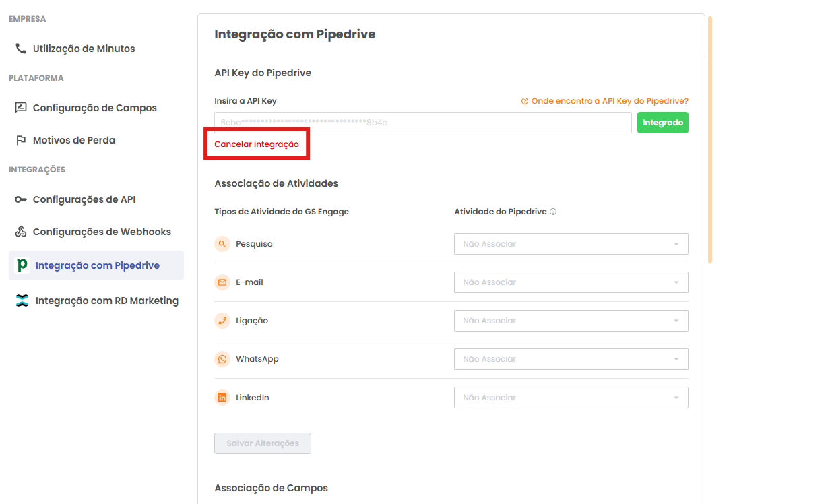Open WhatsApp activity association dropdown
830x504 pixels.
point(571,359)
